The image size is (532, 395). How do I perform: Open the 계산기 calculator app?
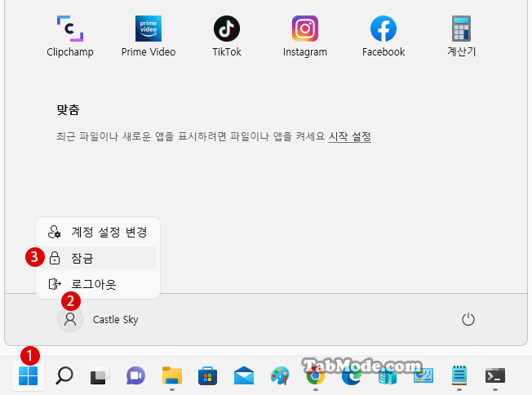pos(462,36)
